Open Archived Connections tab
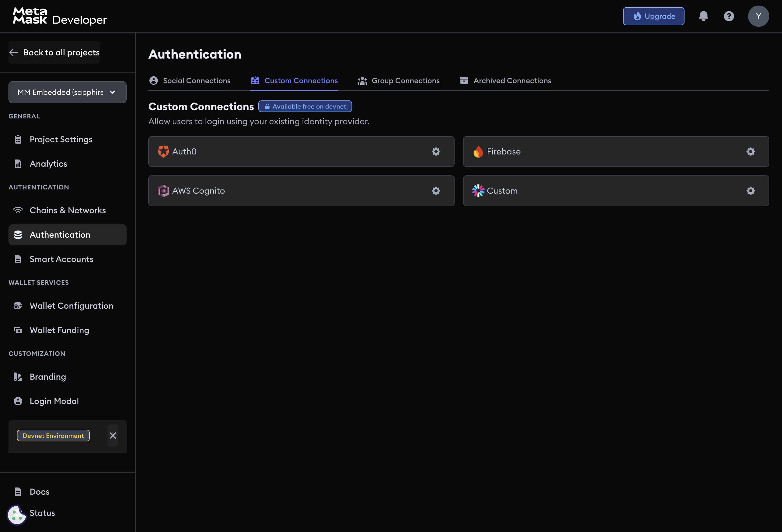The height and width of the screenshot is (532, 782). click(505, 81)
